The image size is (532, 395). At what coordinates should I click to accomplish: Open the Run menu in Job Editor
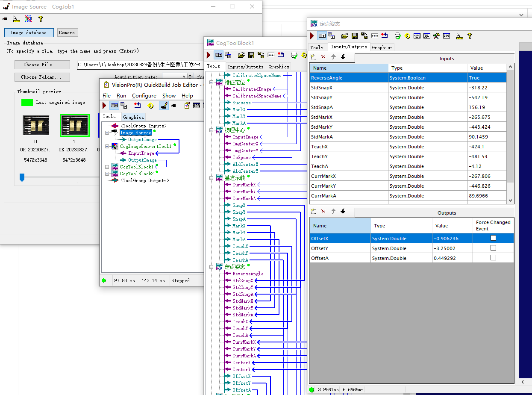click(121, 96)
